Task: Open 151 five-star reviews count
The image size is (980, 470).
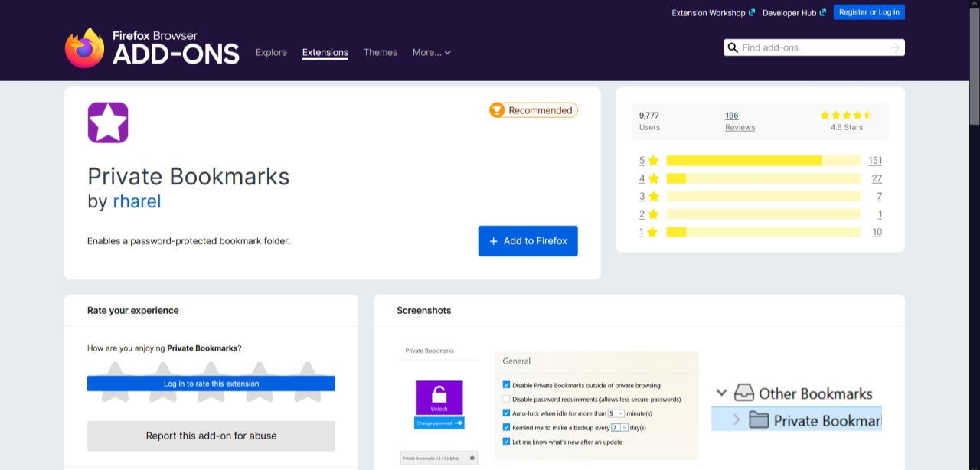Action: pyautogui.click(x=875, y=161)
